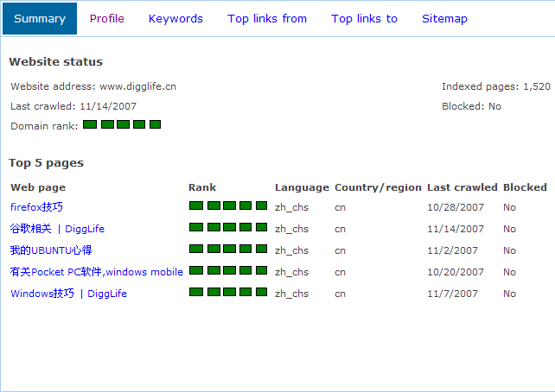Click the Web page column header

tap(38, 187)
